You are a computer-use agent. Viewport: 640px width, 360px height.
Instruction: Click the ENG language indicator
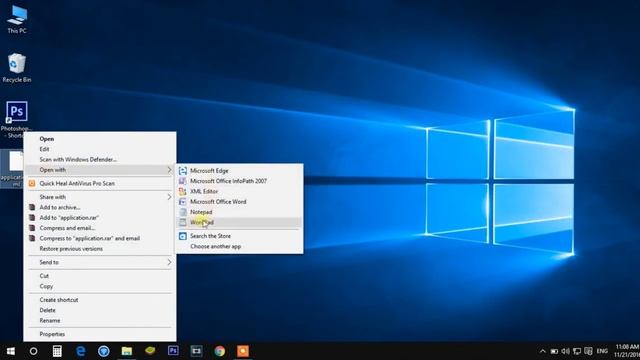coord(602,351)
